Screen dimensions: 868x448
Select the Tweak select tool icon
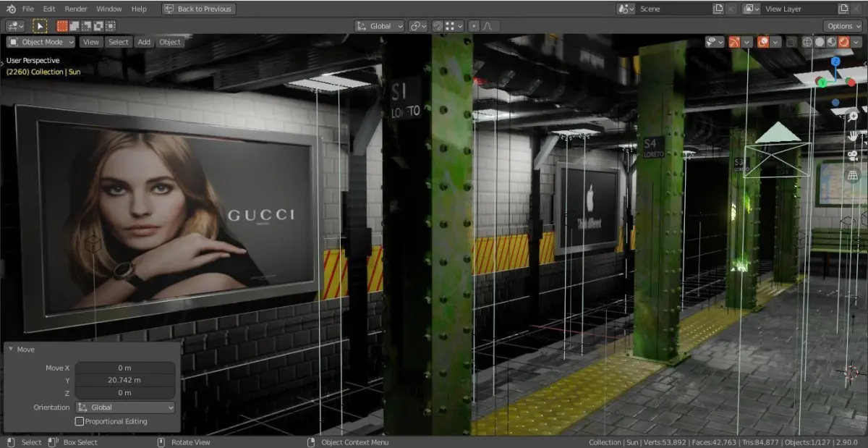point(40,26)
